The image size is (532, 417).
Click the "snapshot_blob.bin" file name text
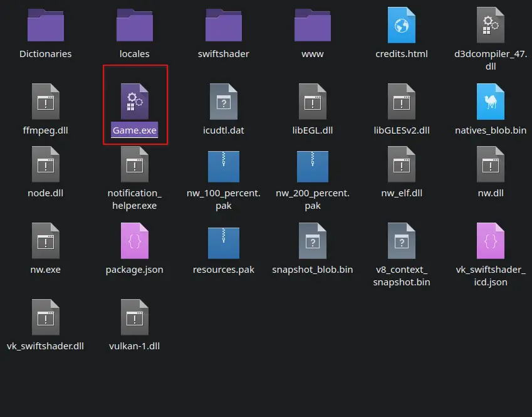click(x=313, y=270)
